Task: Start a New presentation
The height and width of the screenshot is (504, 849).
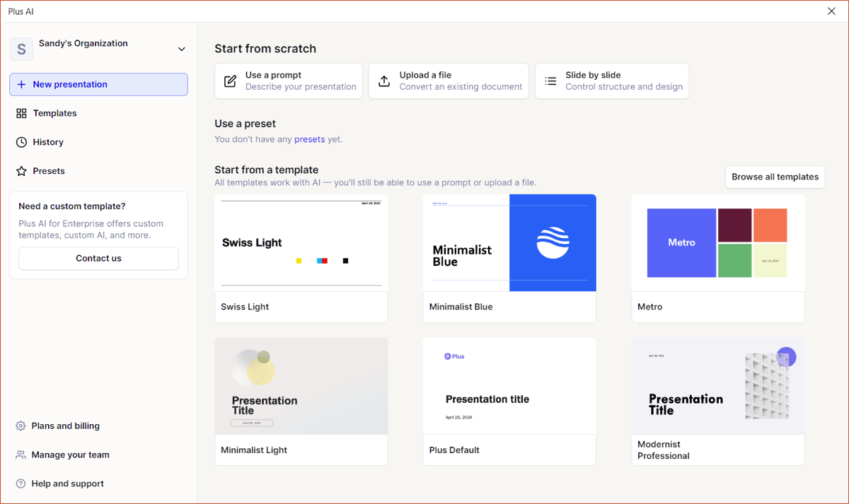Action: 98,84
